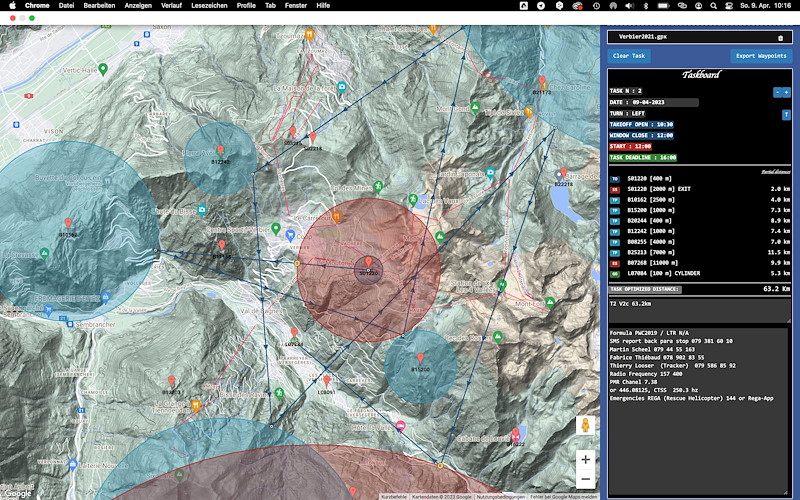800x500 pixels.
Task: Click the GO badge of L07084
Action: pyautogui.click(x=615, y=274)
